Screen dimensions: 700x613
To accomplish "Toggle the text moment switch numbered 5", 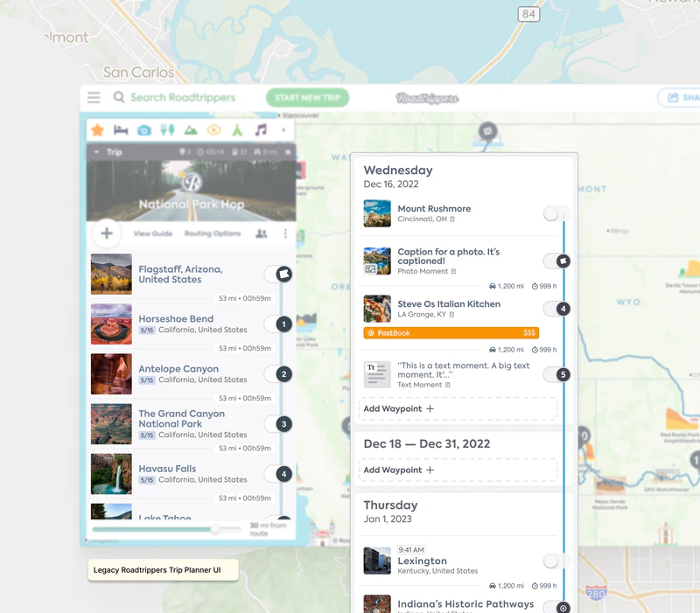I will click(x=556, y=374).
